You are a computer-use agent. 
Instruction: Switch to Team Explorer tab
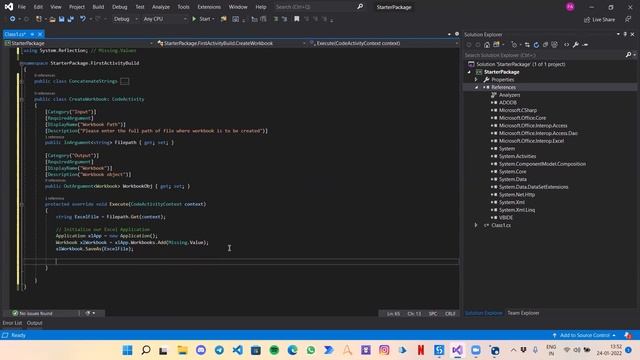(523, 313)
